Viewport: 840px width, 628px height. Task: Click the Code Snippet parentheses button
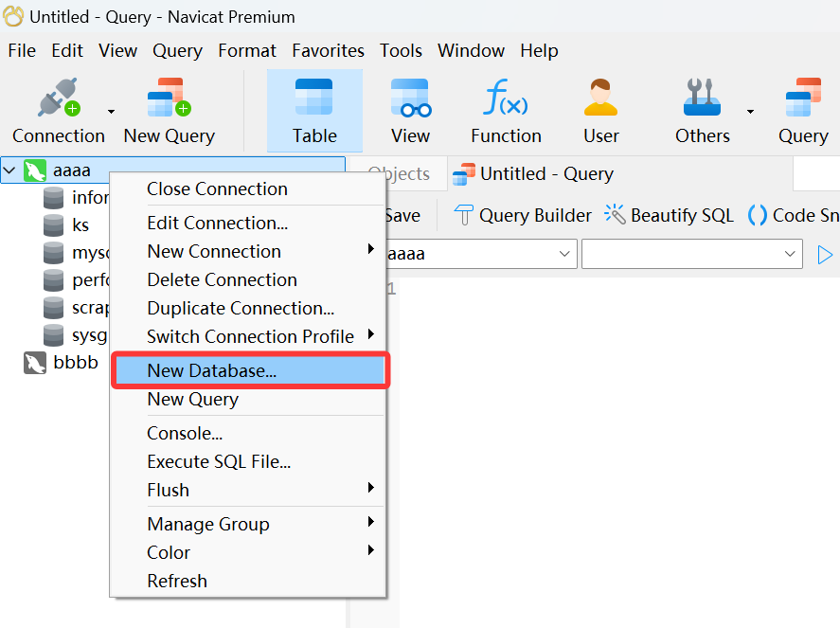tap(757, 215)
